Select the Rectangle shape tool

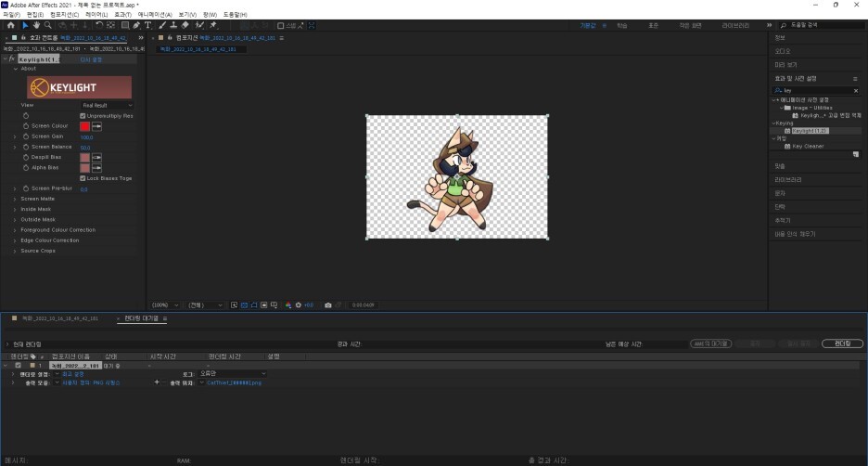tap(125, 25)
